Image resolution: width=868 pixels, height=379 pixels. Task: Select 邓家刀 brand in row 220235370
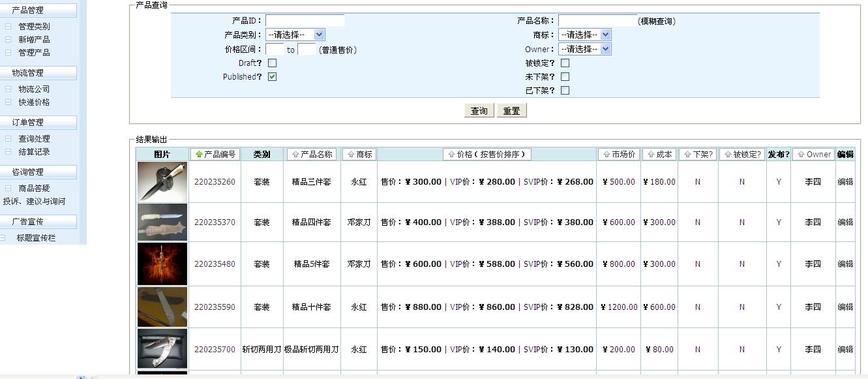point(359,222)
